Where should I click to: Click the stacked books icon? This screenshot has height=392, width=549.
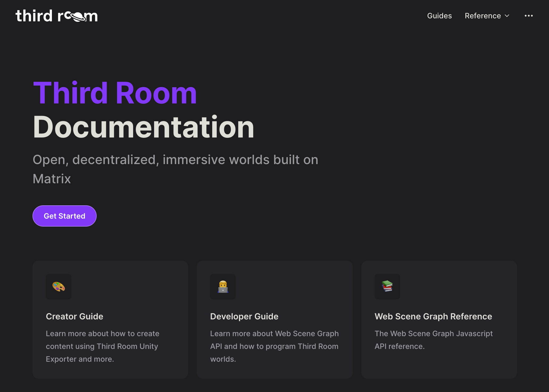coord(387,287)
